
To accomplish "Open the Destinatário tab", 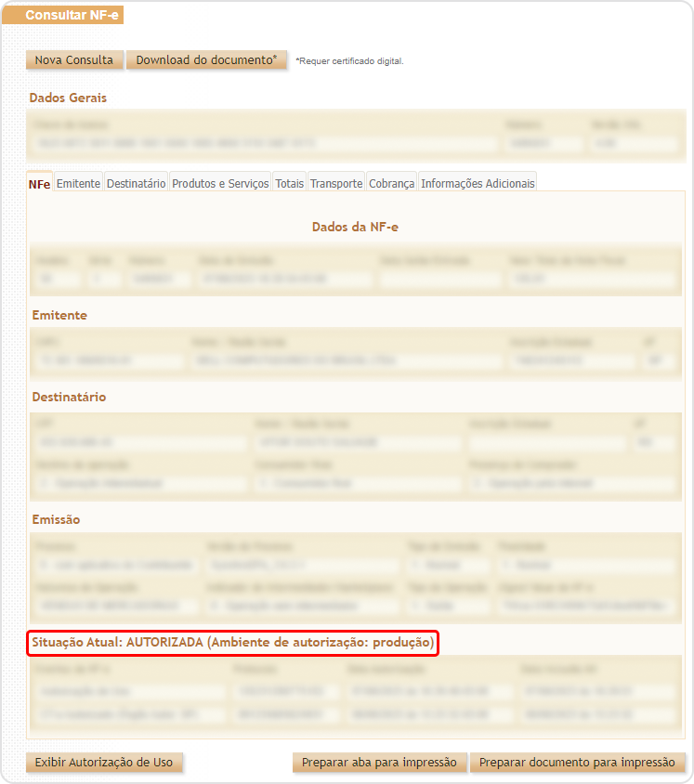I will click(x=136, y=183).
